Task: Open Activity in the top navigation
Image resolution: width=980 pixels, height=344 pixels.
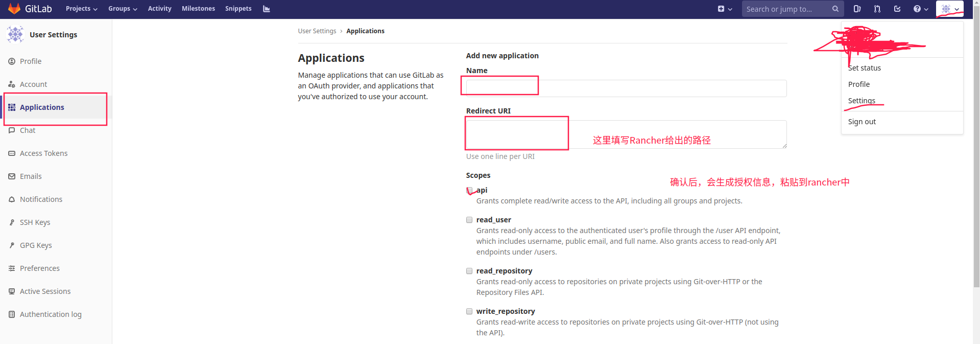Action: pos(159,9)
